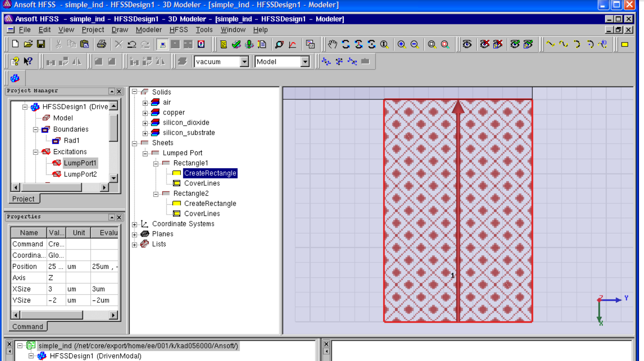Click the Zoom In magnifier

coord(402,44)
